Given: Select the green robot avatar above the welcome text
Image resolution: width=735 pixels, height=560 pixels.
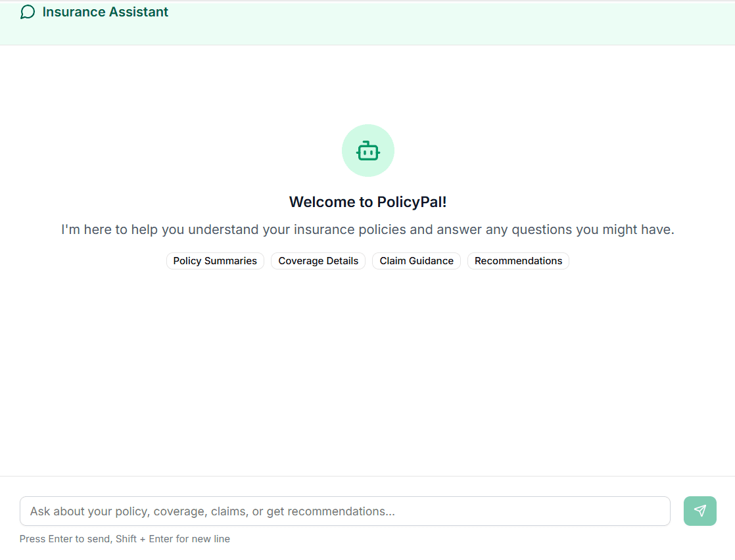Looking at the screenshot, I should click(367, 151).
